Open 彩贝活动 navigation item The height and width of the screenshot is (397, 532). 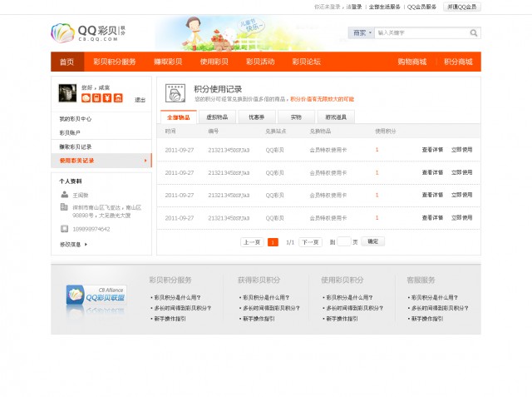[260, 62]
